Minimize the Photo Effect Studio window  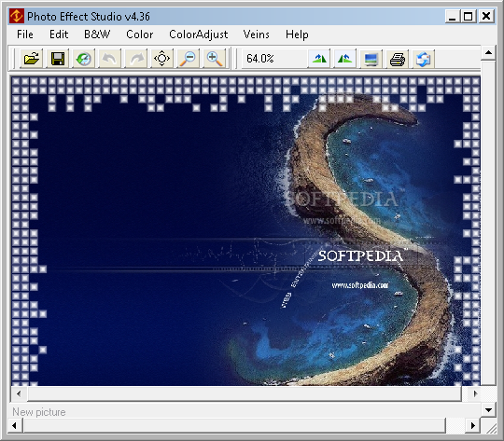pos(453,16)
